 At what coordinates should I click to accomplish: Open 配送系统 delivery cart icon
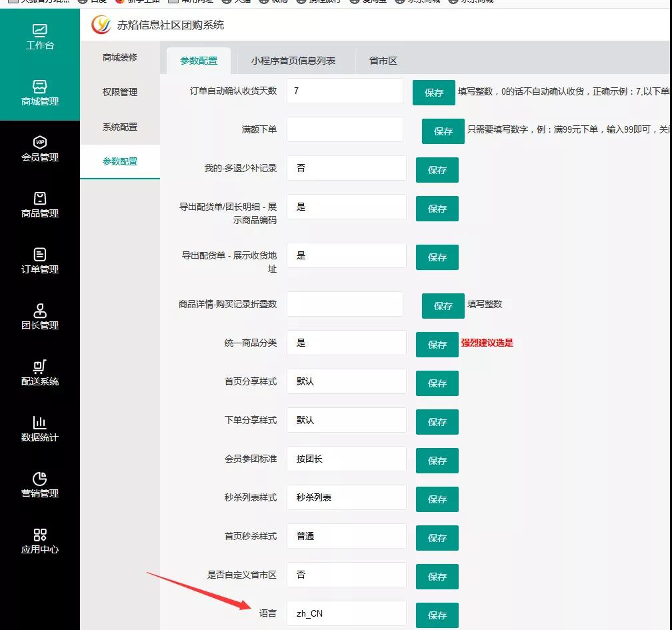pyautogui.click(x=39, y=367)
